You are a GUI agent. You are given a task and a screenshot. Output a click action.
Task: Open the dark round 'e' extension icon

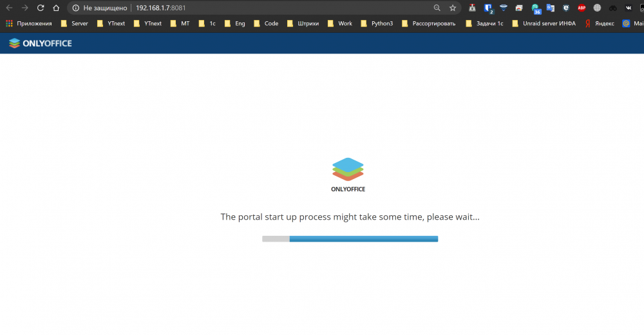coord(566,8)
